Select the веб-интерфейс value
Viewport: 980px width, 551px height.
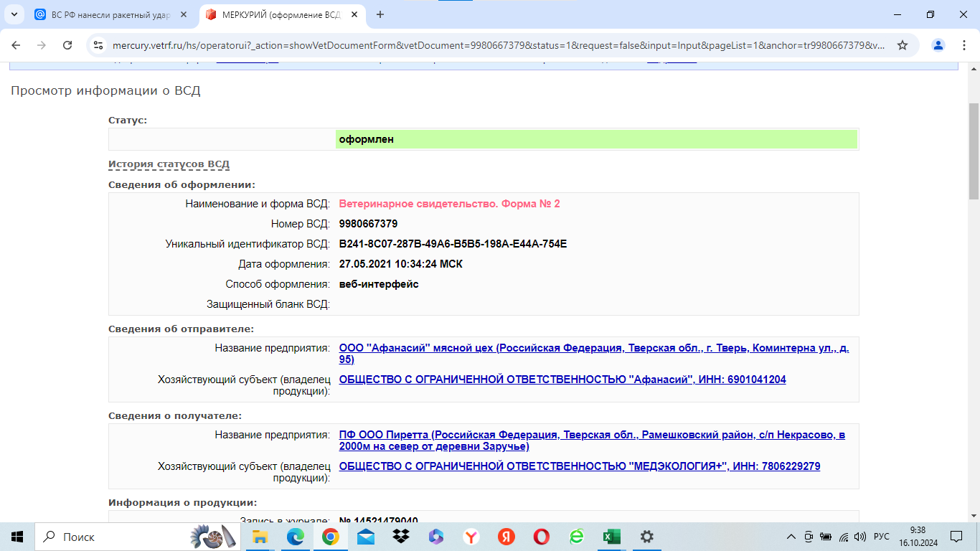[379, 284]
